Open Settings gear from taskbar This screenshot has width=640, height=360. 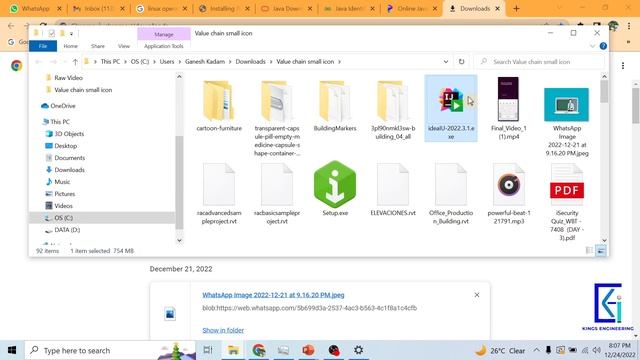[x=358, y=350]
